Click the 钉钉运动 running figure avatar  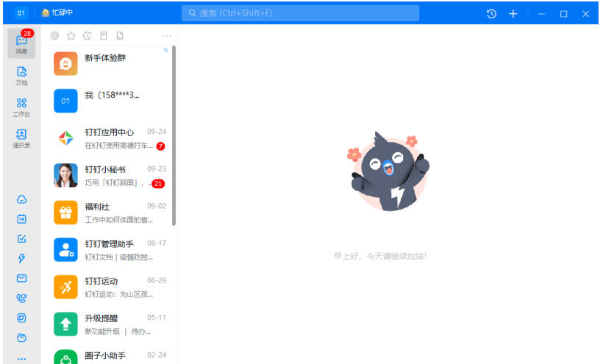[65, 287]
